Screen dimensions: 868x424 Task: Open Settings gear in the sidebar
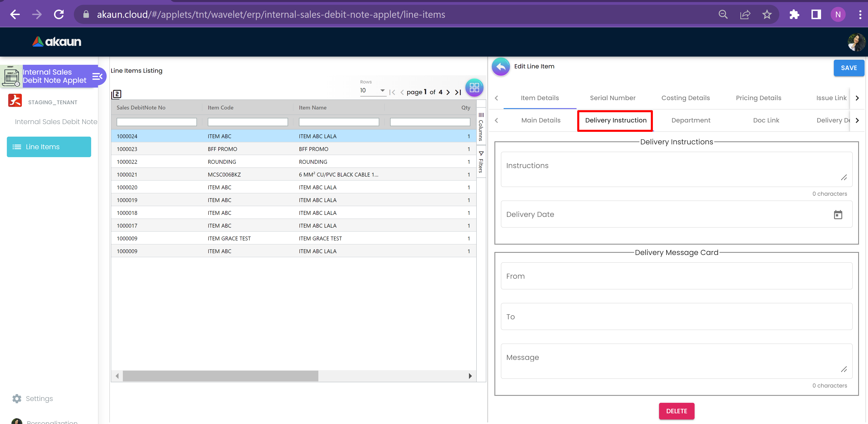[17, 398]
